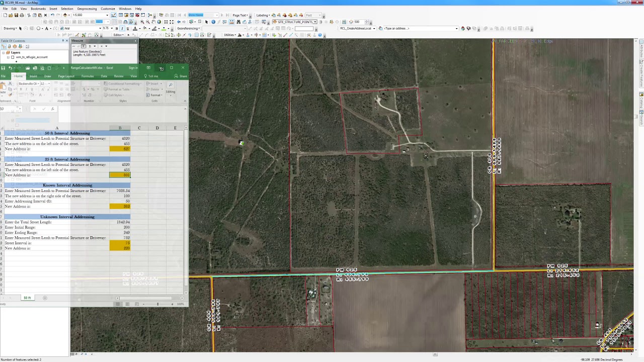Open the Labeling dropdown
Image resolution: width=644 pixels, height=362 pixels.
264,15
